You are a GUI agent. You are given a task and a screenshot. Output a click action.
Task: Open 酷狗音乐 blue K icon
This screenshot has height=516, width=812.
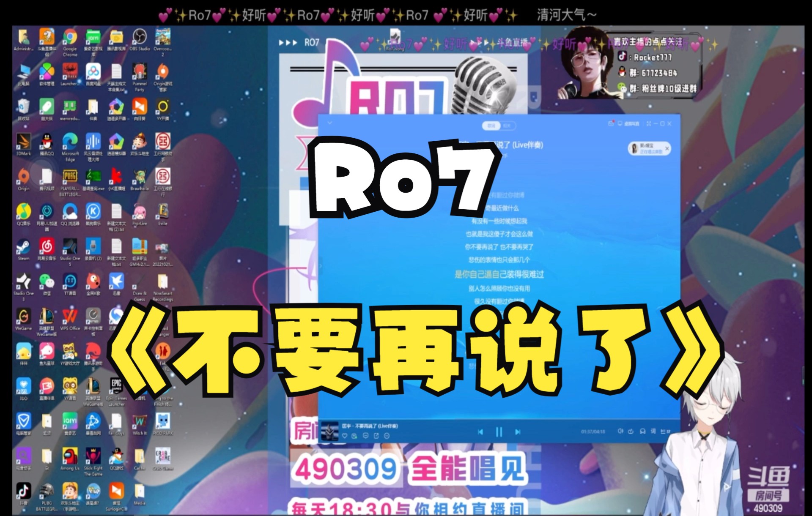coord(93,214)
